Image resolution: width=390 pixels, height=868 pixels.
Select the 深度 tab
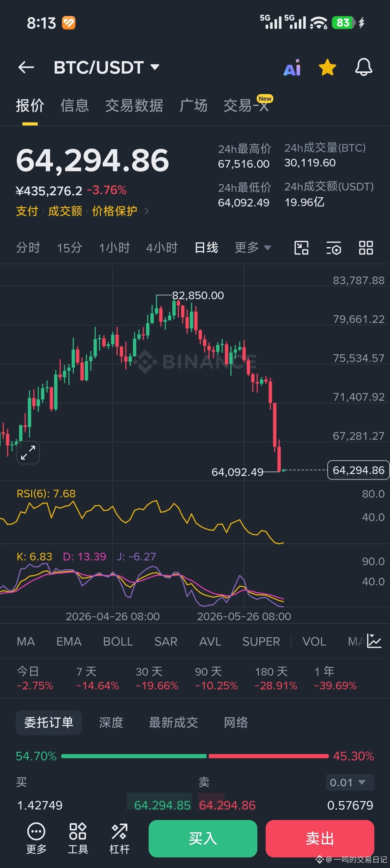[111, 722]
